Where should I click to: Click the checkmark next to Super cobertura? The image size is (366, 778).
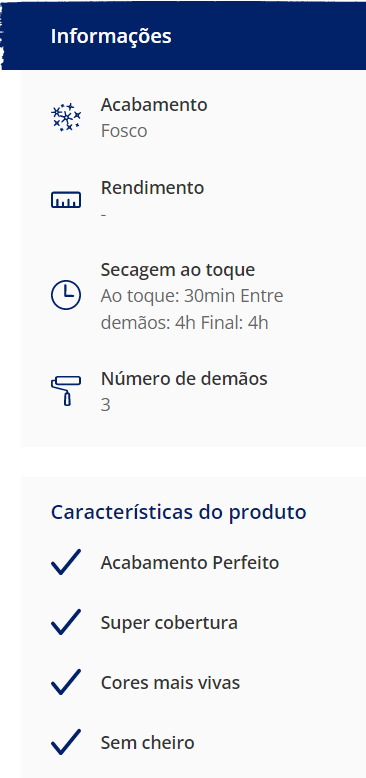tap(66, 622)
